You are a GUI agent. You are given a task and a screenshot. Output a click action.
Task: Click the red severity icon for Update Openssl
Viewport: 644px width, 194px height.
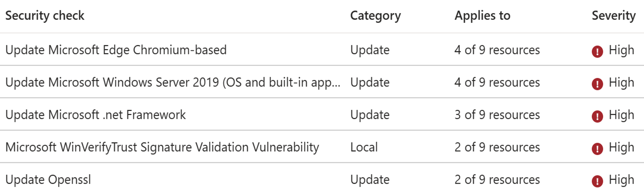tap(597, 181)
